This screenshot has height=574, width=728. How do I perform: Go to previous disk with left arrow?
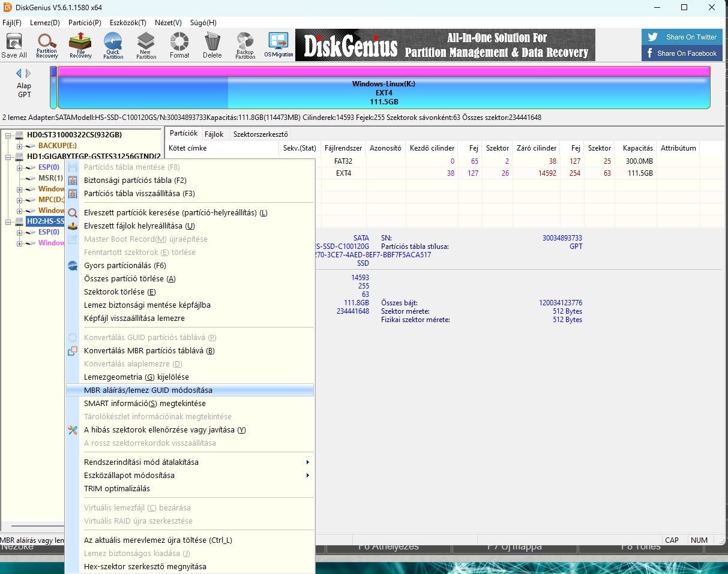(19, 73)
